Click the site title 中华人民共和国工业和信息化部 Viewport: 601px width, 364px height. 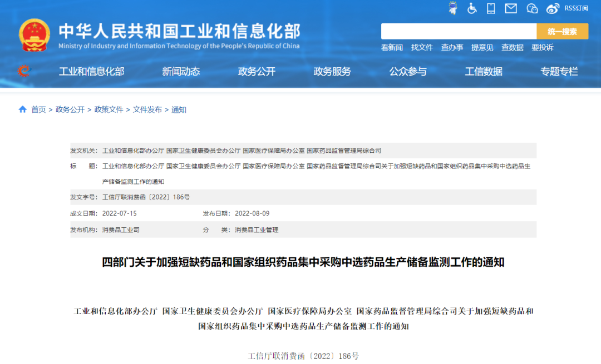pos(179,31)
